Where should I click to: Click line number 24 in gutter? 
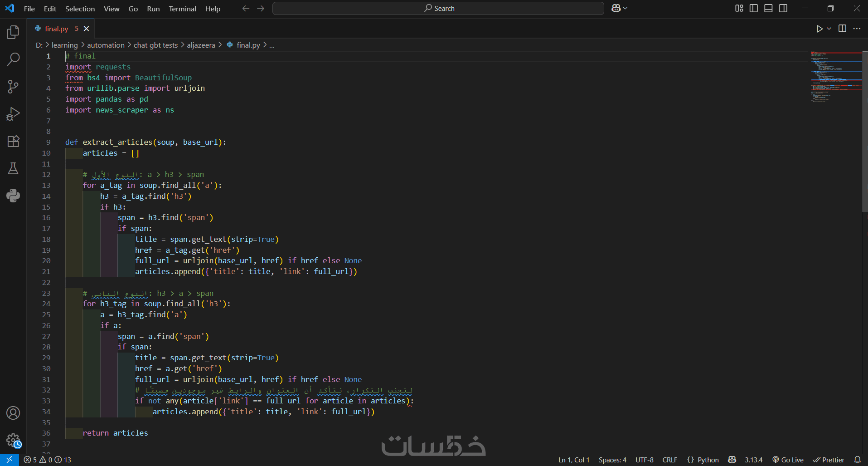pos(46,304)
